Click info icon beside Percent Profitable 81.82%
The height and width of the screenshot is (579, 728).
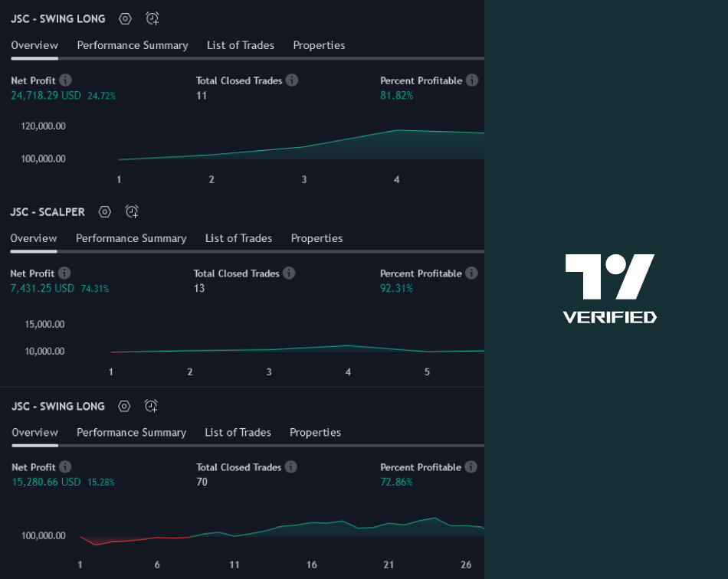tap(472, 80)
